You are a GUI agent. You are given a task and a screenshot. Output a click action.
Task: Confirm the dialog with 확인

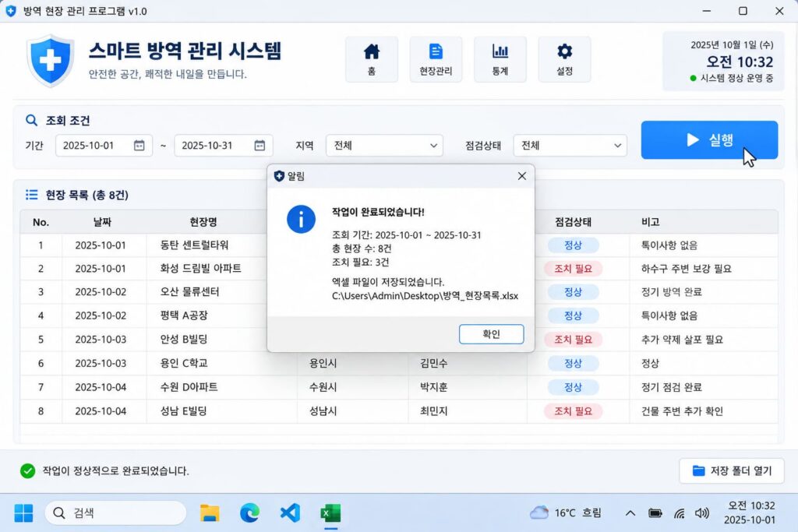[x=491, y=334]
